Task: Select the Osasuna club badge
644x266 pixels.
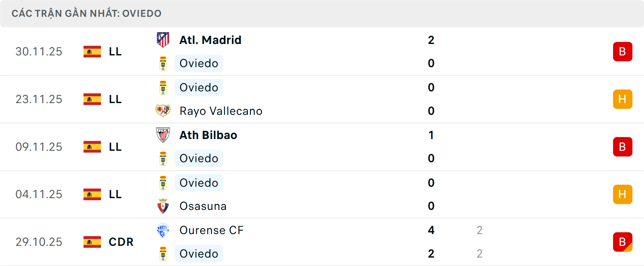Action: (163, 206)
